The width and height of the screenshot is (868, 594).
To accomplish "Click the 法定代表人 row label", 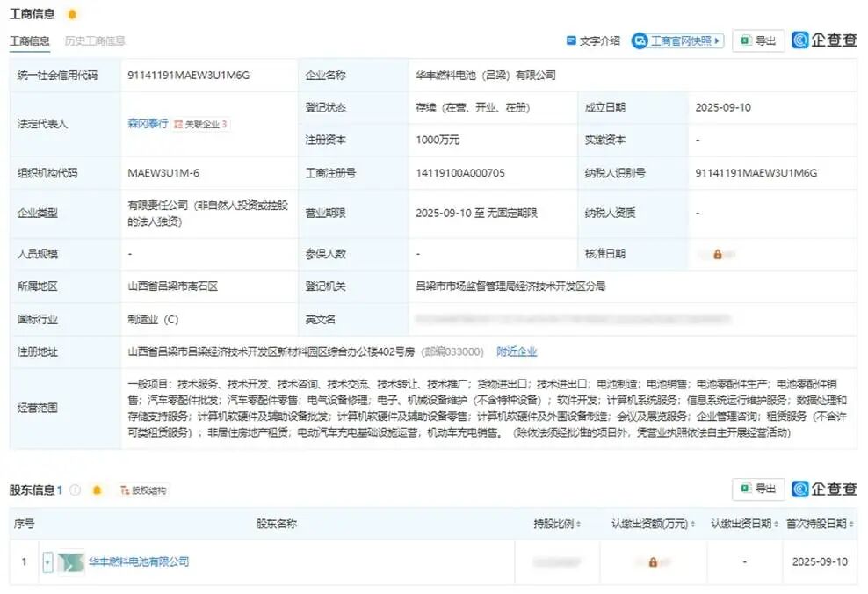I will pos(42,123).
